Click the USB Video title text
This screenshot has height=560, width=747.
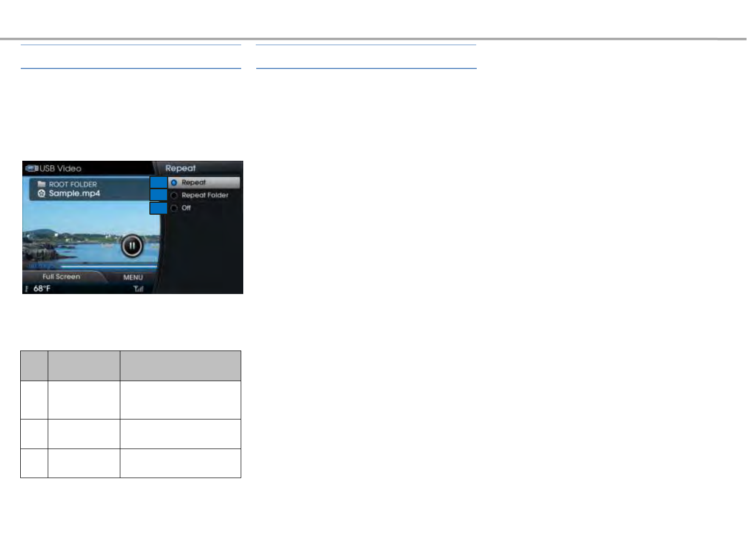pos(61,168)
